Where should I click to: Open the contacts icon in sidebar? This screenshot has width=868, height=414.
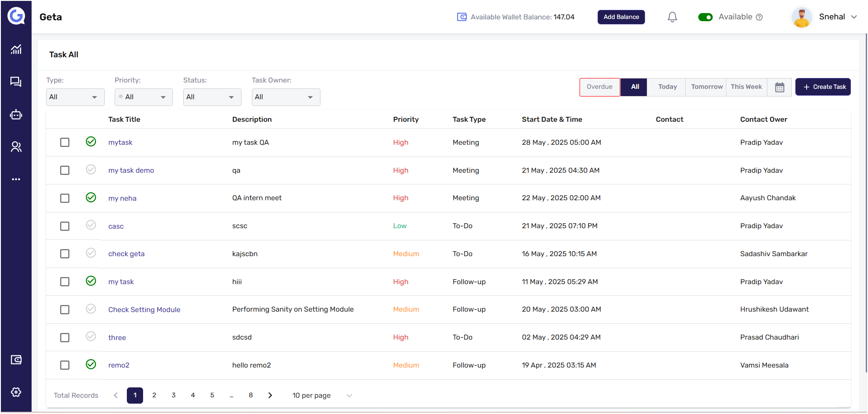click(16, 147)
